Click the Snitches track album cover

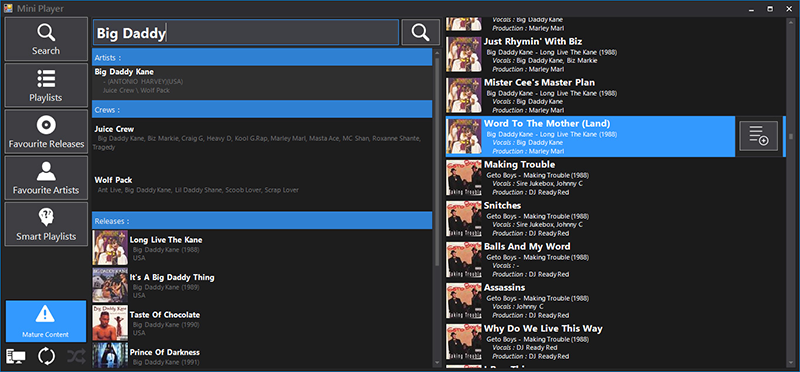[464, 218]
